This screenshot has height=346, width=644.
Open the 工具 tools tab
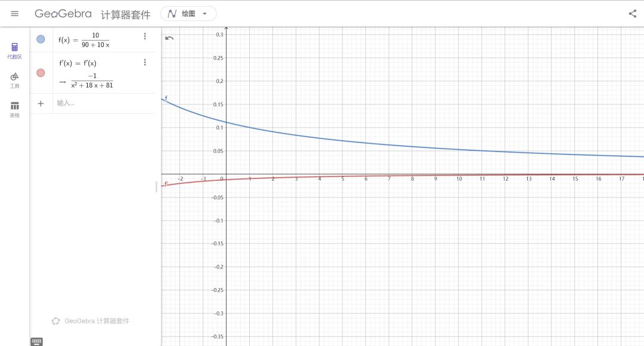(x=14, y=80)
